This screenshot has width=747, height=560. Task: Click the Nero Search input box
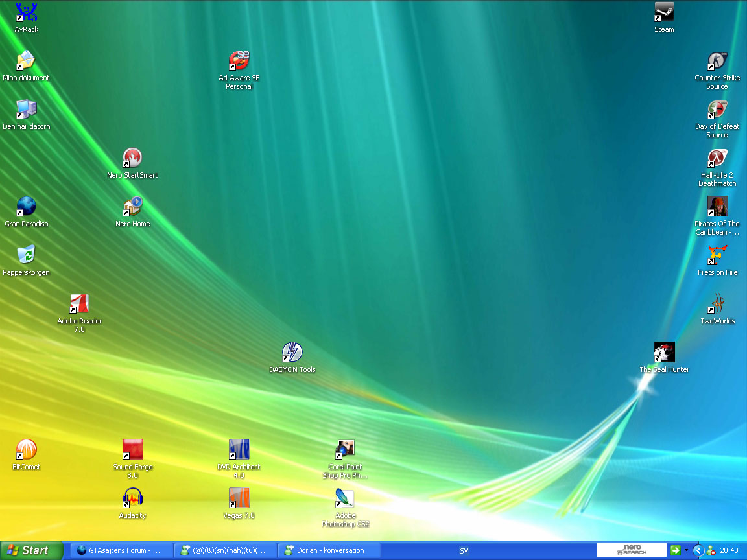pos(631,550)
